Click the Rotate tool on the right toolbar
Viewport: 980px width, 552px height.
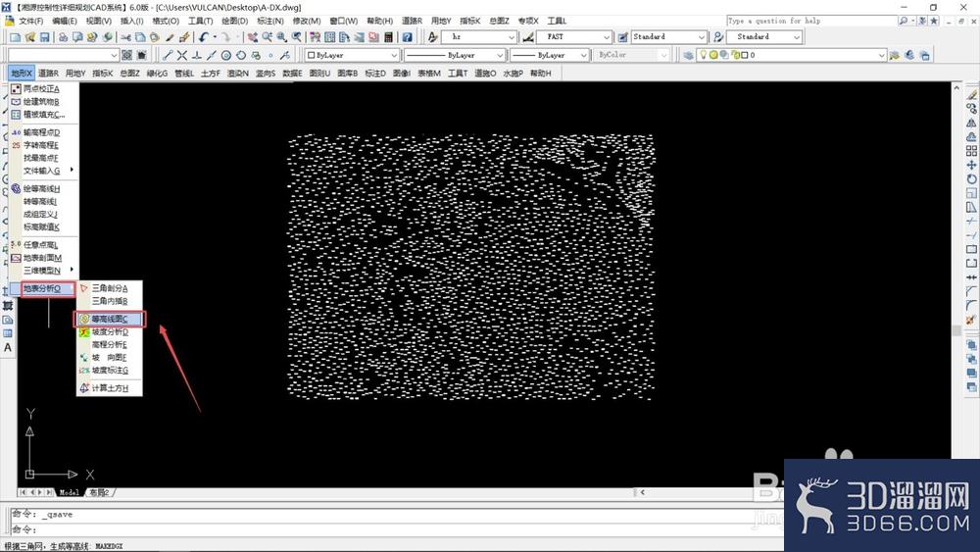[x=971, y=178]
